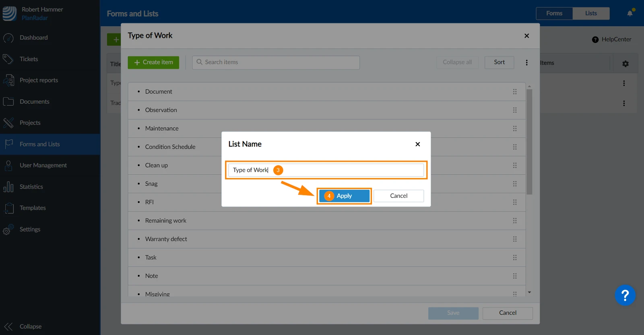Screen dimensions: 644x335
Task: Go to Project reports in the sidebar
Action: pyautogui.click(x=39, y=80)
